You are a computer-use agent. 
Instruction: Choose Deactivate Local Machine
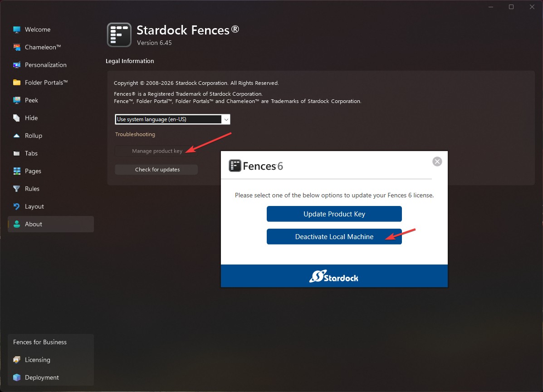[334, 236]
